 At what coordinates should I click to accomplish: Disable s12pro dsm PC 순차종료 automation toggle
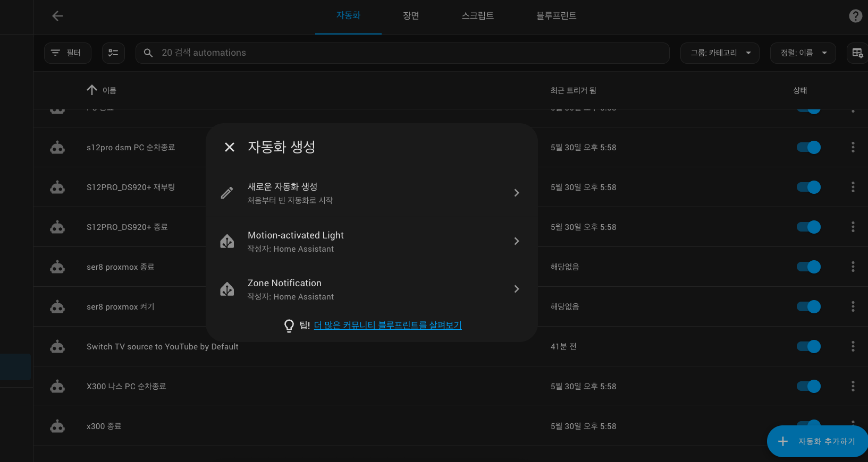808,147
